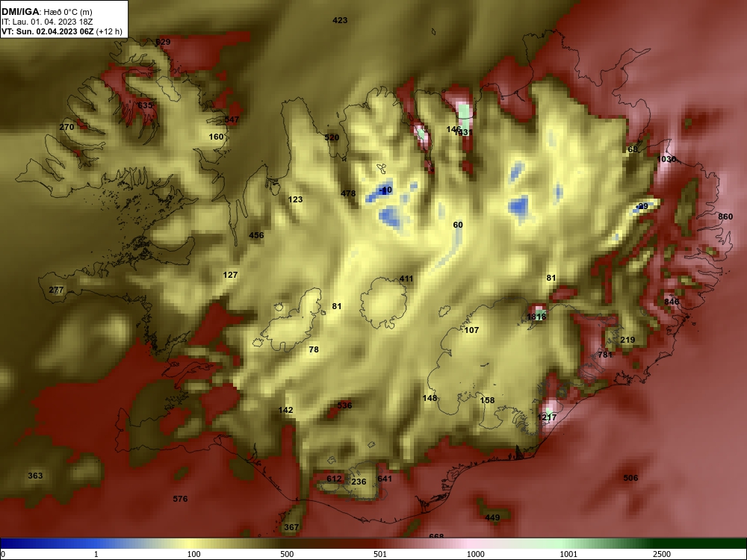Click the map value 219
The width and height of the screenshot is (747, 560).
(x=628, y=340)
